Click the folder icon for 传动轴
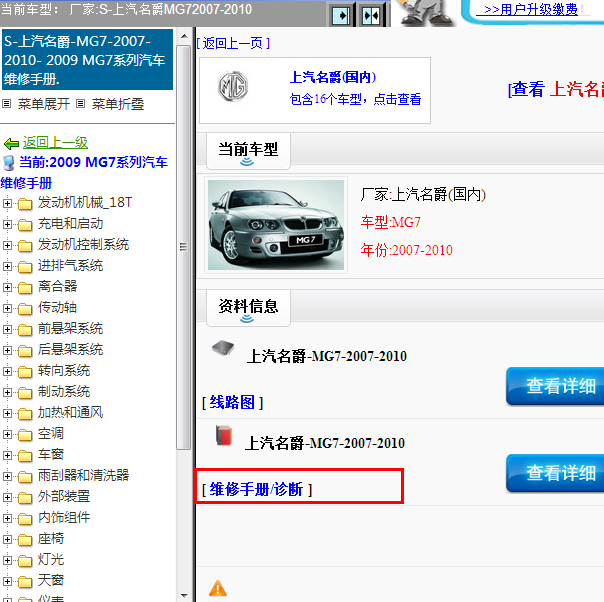 point(25,309)
